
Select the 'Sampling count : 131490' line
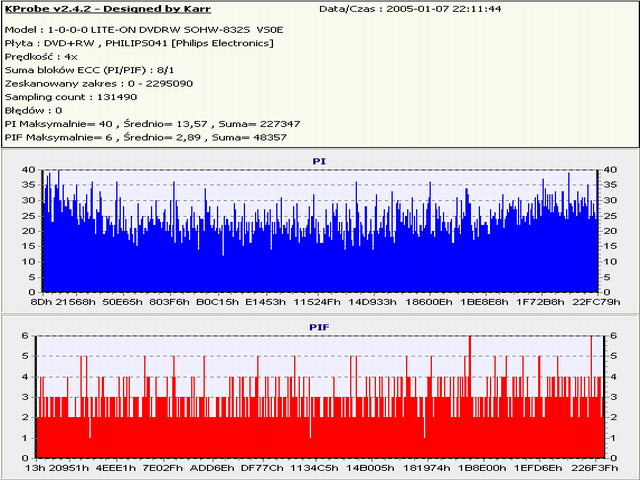tap(71, 97)
